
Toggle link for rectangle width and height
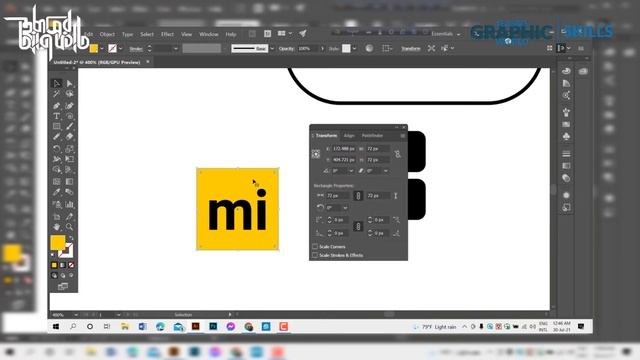358,196
